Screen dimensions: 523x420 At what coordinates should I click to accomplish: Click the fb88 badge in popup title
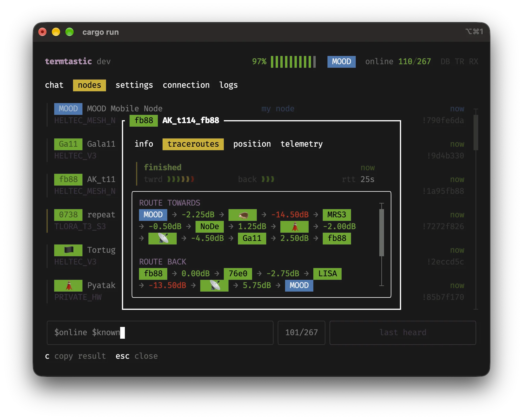point(144,120)
